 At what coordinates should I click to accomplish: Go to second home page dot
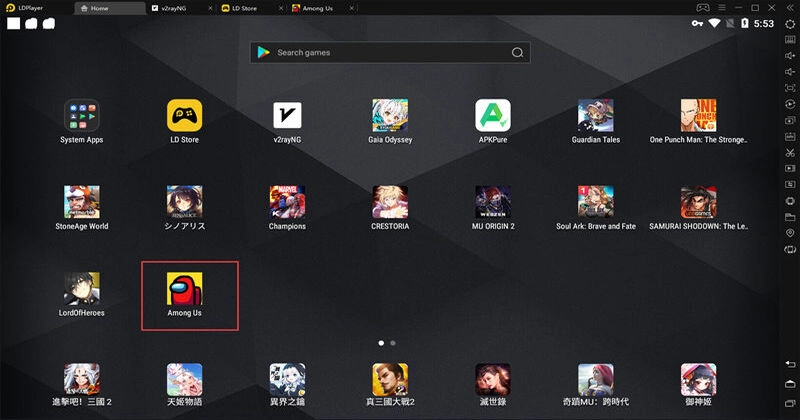coord(393,342)
